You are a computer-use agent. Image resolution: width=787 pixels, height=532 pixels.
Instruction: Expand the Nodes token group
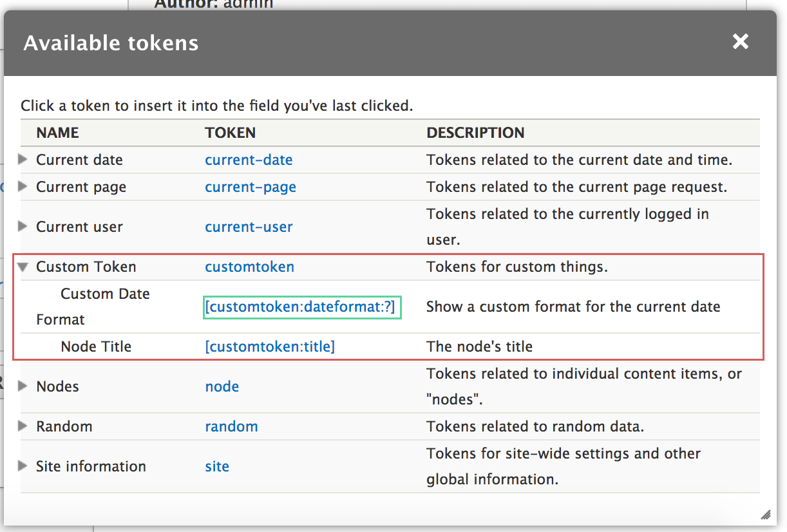click(x=23, y=386)
